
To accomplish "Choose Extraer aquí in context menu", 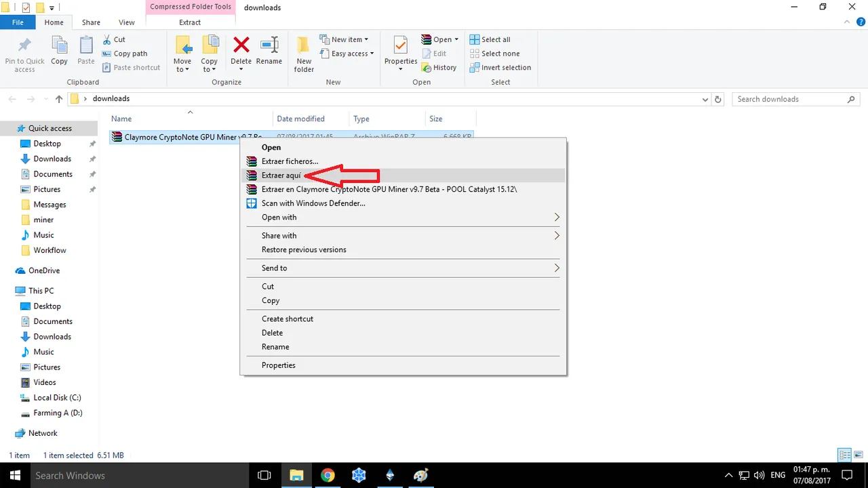I will tap(403, 176).
